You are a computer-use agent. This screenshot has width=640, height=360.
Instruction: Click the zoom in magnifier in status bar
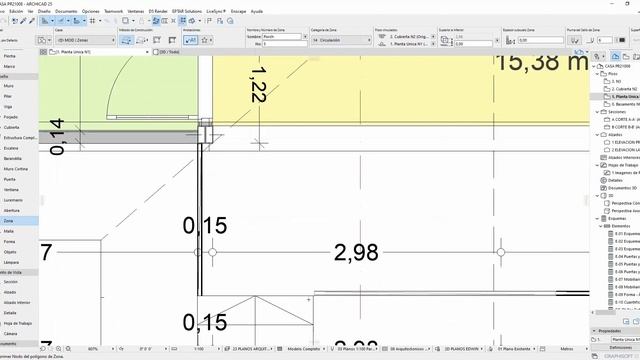(x=59, y=349)
